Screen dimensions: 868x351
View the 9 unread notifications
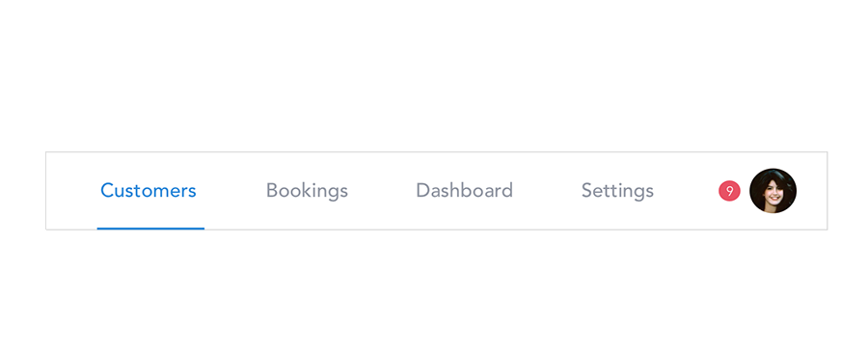(729, 191)
